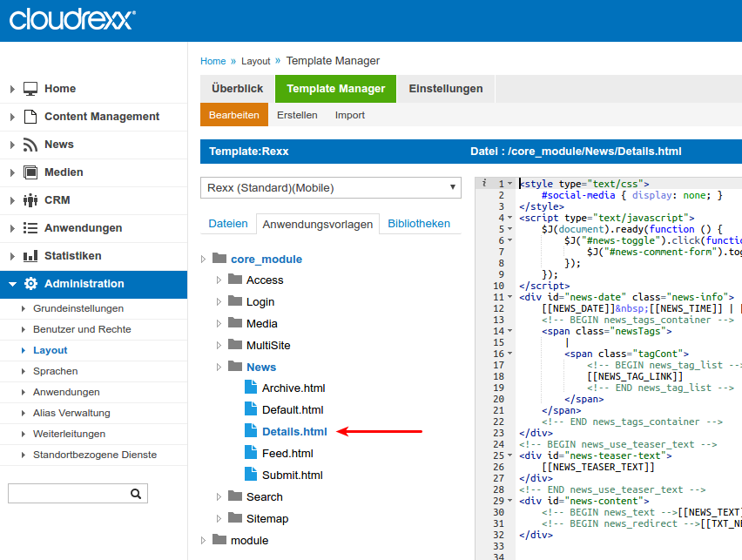Open the Sitemap folder label
Viewport: 742px width, 560px height.
[267, 519]
